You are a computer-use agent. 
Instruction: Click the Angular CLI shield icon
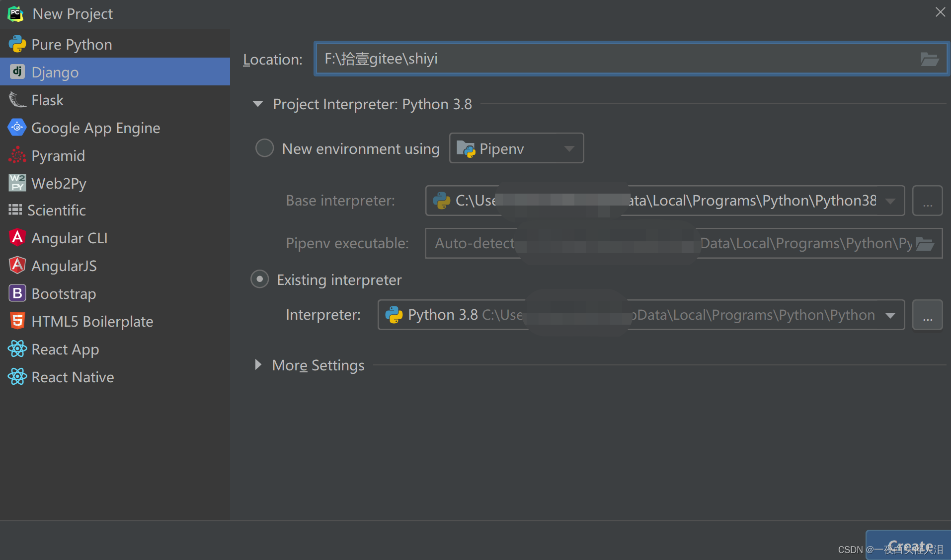pos(17,238)
